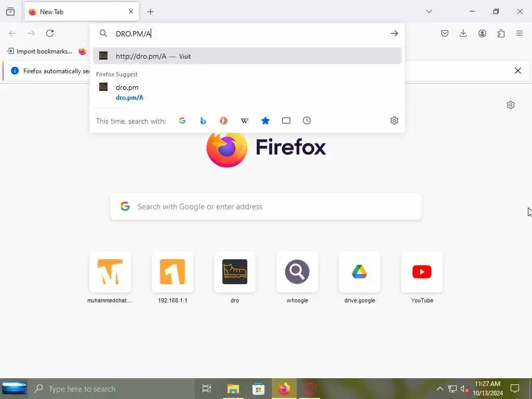Search in Bookmarks star icon
The image size is (532, 399).
tap(265, 121)
